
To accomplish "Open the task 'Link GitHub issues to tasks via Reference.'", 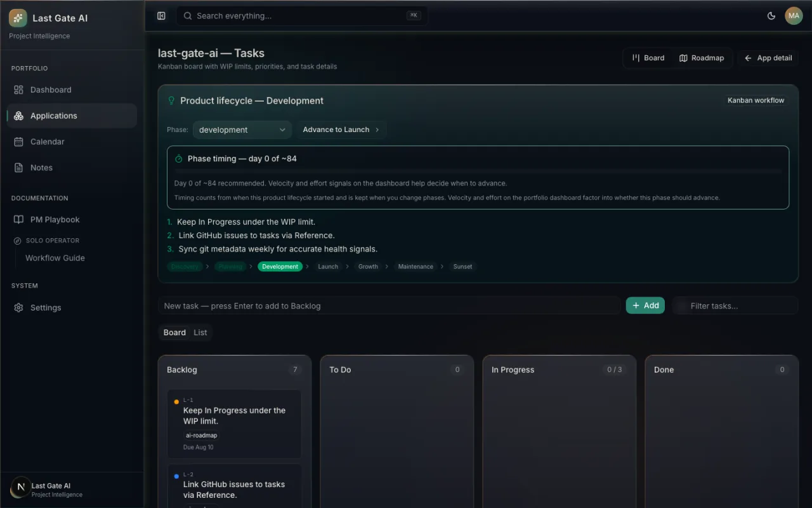I will (234, 490).
